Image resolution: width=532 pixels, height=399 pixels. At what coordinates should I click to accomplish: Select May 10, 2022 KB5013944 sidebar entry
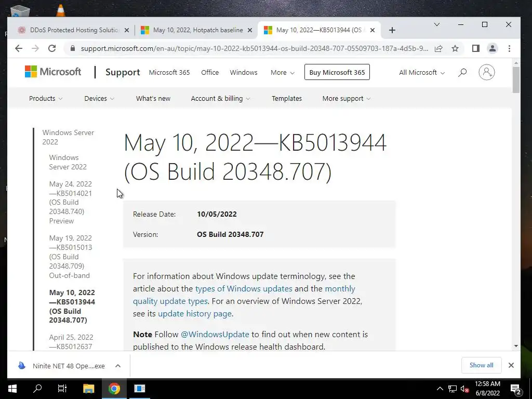coord(72,307)
